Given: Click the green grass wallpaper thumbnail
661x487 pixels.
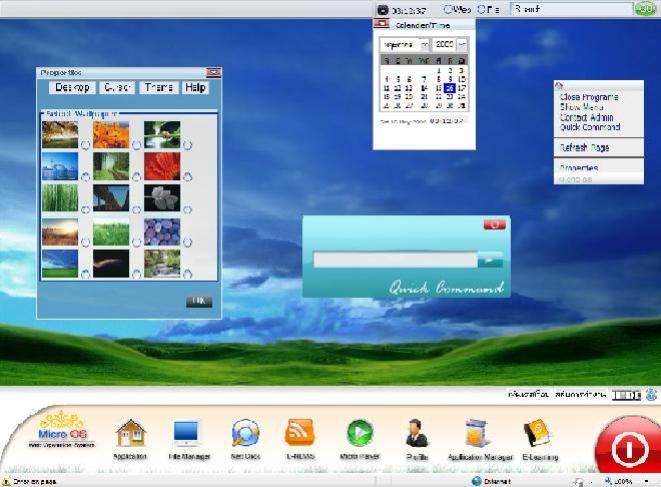Looking at the screenshot, I should (x=111, y=231).
